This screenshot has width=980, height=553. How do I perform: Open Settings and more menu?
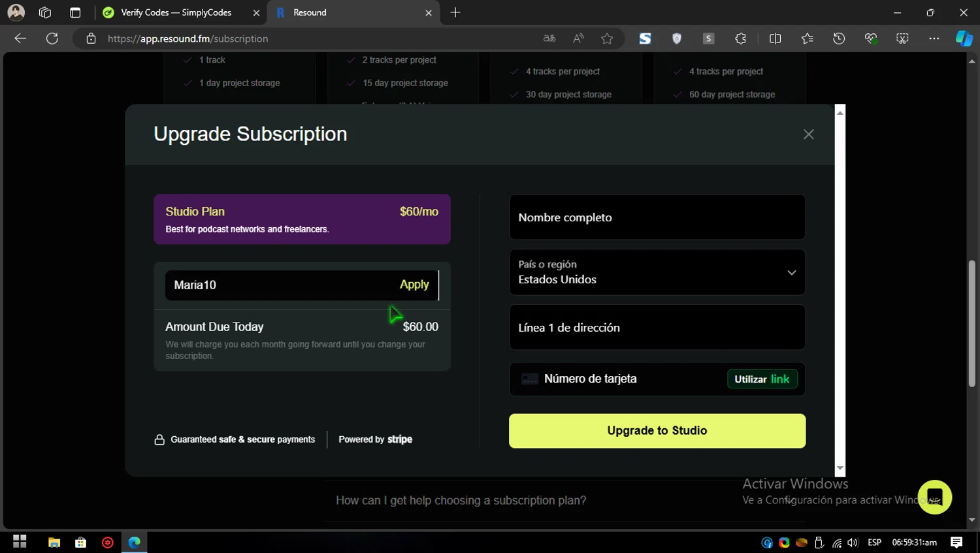934,39
